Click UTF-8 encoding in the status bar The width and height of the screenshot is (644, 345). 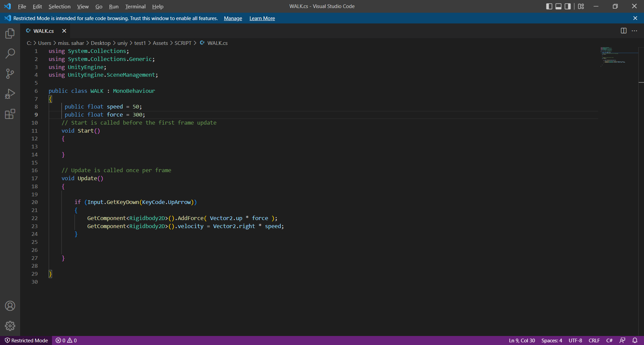coord(575,340)
